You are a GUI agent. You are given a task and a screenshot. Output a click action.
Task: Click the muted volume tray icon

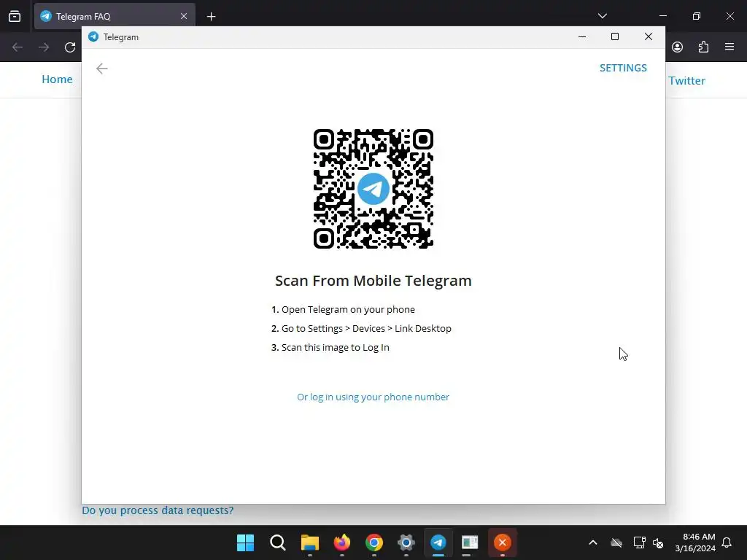(x=658, y=542)
